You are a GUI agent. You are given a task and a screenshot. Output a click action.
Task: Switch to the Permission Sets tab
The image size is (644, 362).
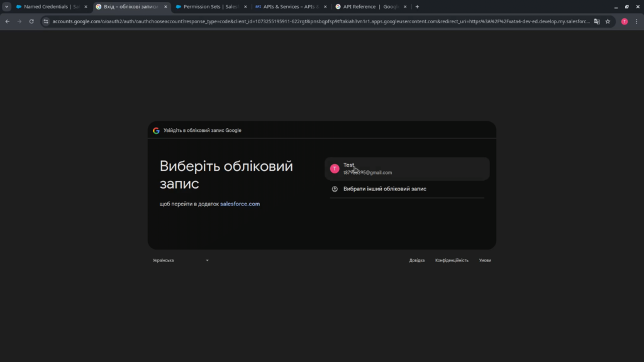[x=211, y=6]
